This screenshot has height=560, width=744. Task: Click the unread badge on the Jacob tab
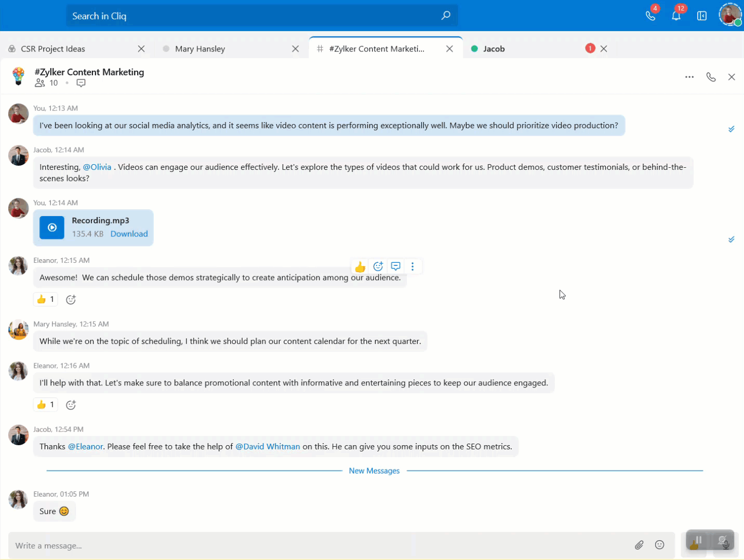point(590,48)
